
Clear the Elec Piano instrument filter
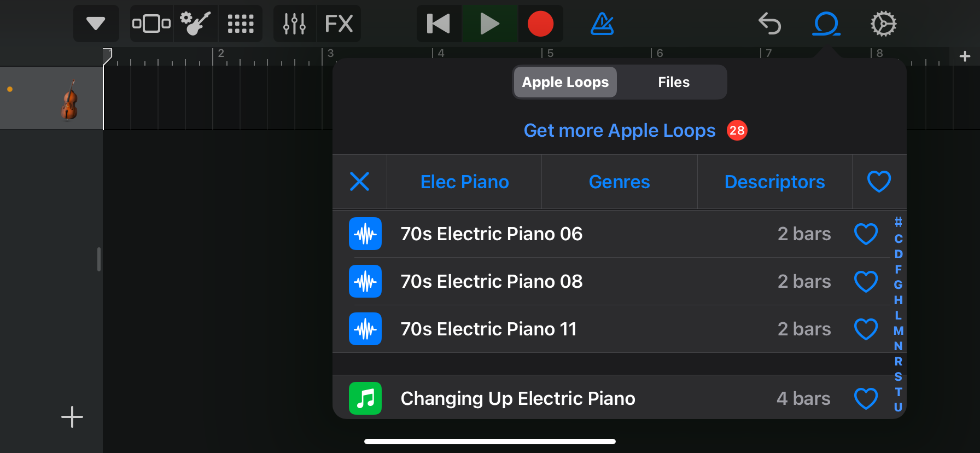pos(359,182)
